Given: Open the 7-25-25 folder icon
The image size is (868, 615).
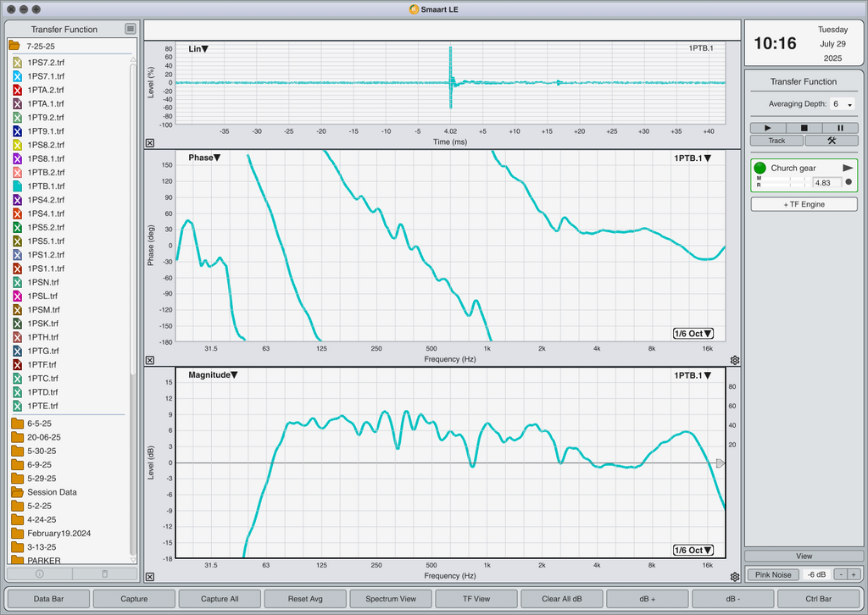Looking at the screenshot, I should coord(14,46).
